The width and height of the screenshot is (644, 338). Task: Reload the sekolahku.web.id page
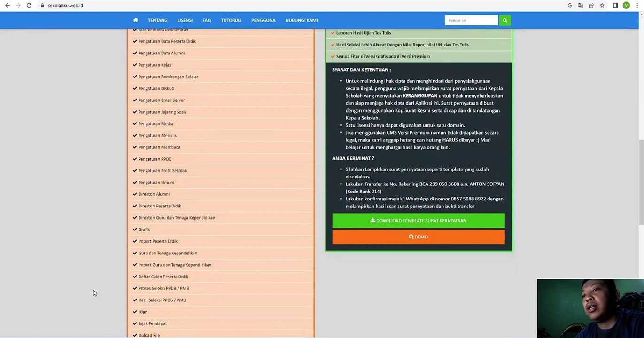pyautogui.click(x=29, y=5)
